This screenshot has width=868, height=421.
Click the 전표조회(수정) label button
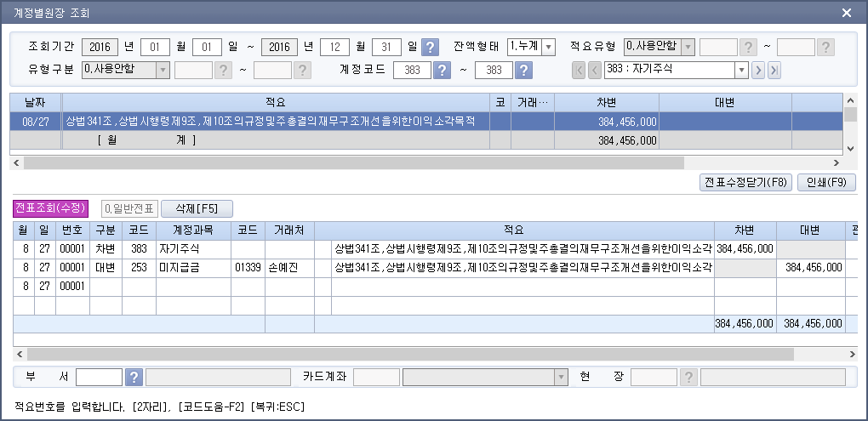51,208
